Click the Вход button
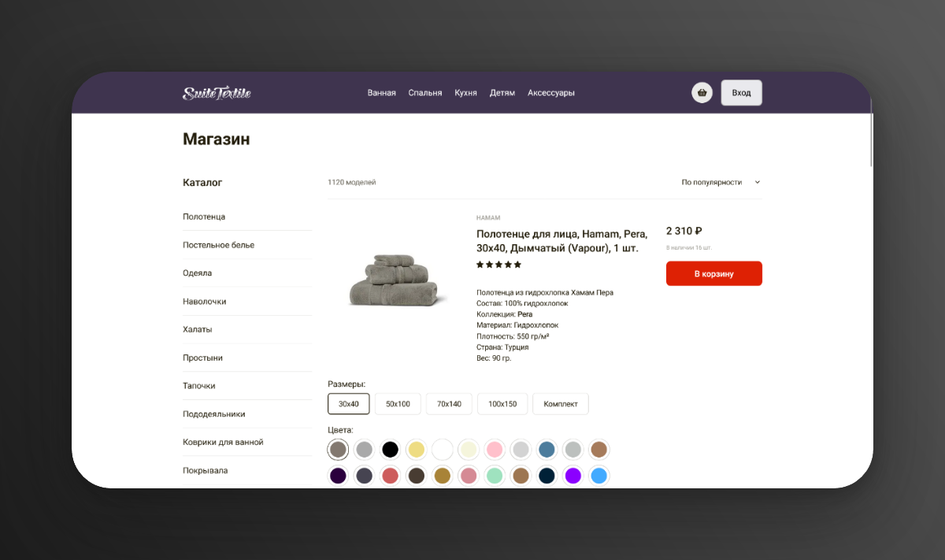945x560 pixels. pos(742,93)
